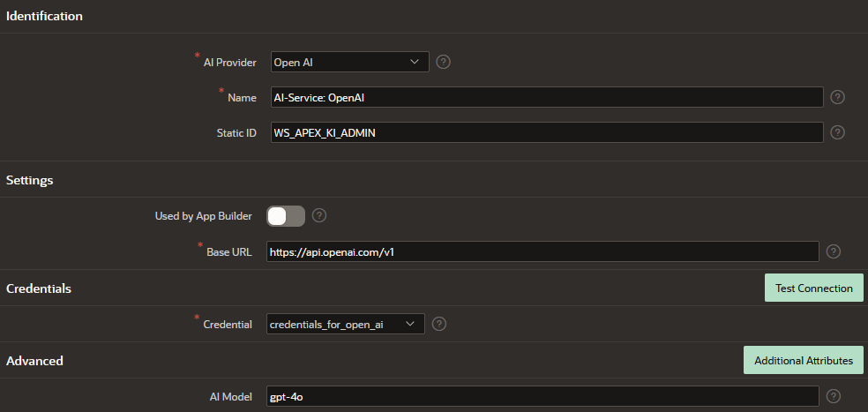The width and height of the screenshot is (868, 412).
Task: Select the Base URL input field
Action: (x=542, y=251)
